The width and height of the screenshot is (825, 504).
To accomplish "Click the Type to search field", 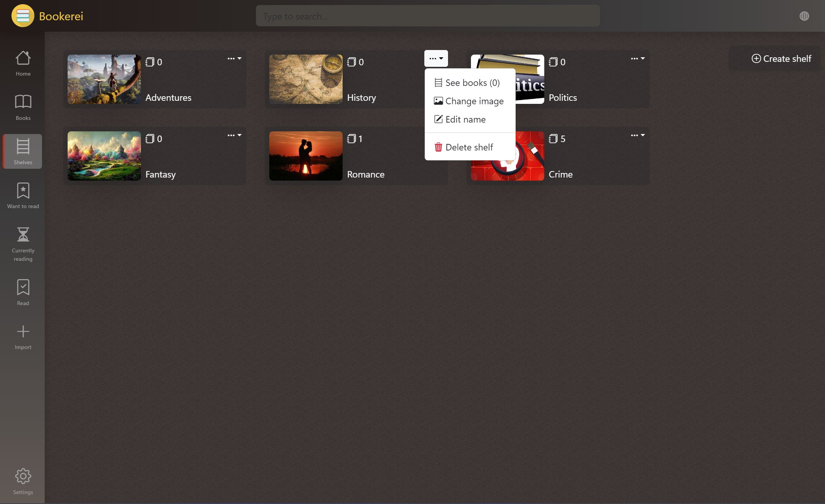I will [427, 16].
